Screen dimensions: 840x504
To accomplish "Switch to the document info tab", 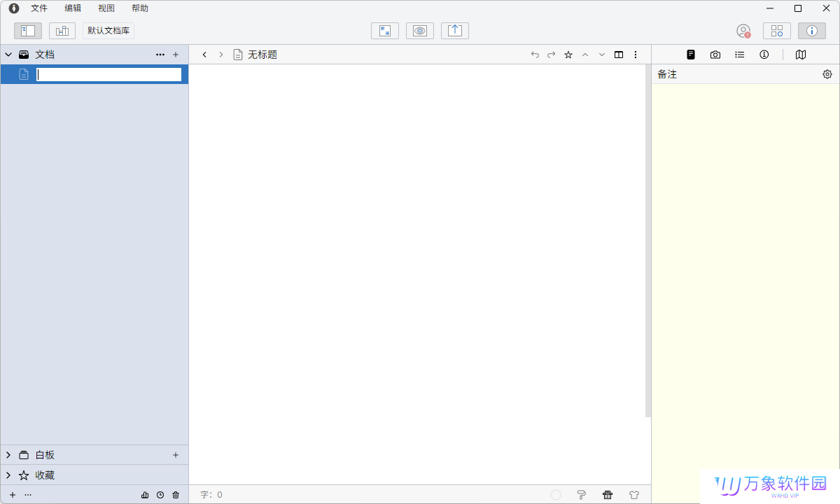I will (764, 55).
